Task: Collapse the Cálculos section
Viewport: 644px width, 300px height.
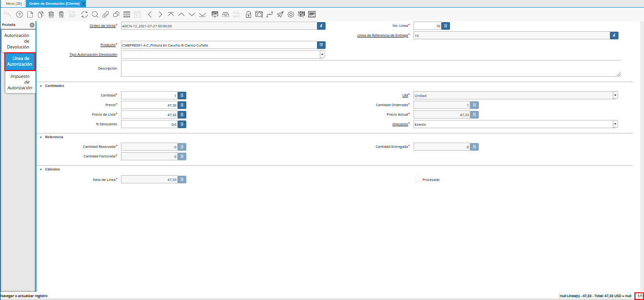Action: coord(40,169)
